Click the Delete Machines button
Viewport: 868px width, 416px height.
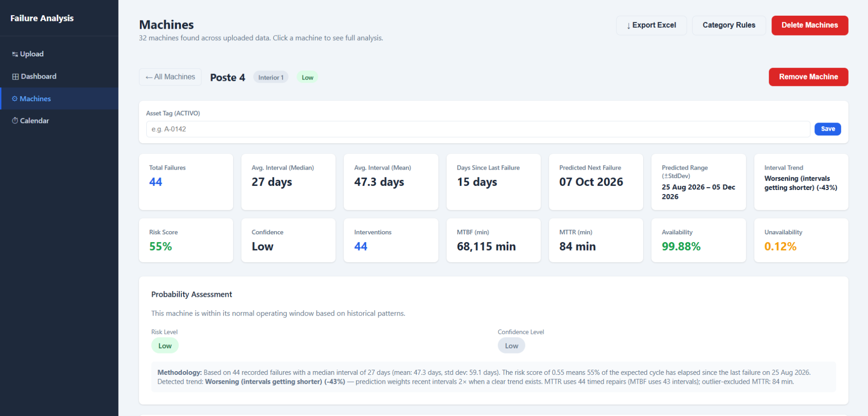[x=809, y=25]
